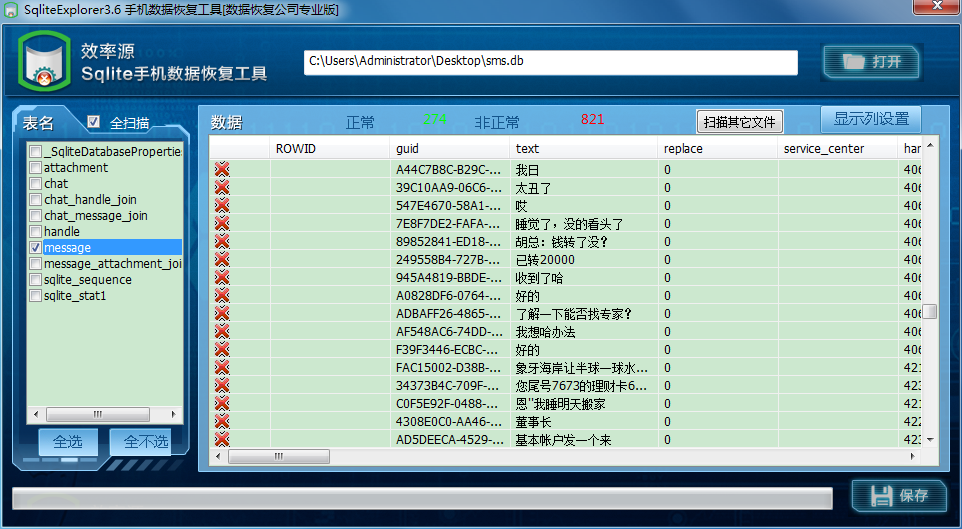Sort by service_center column header
The height and width of the screenshot is (529, 962).
837,148
